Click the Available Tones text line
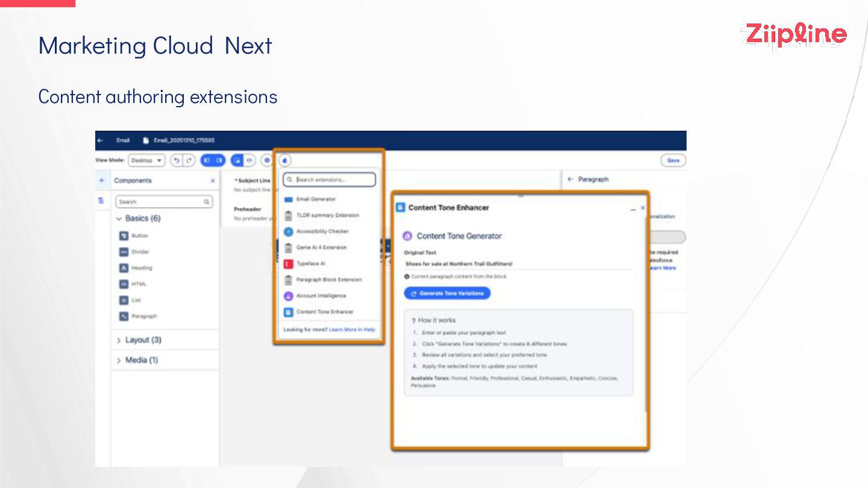 point(514,382)
